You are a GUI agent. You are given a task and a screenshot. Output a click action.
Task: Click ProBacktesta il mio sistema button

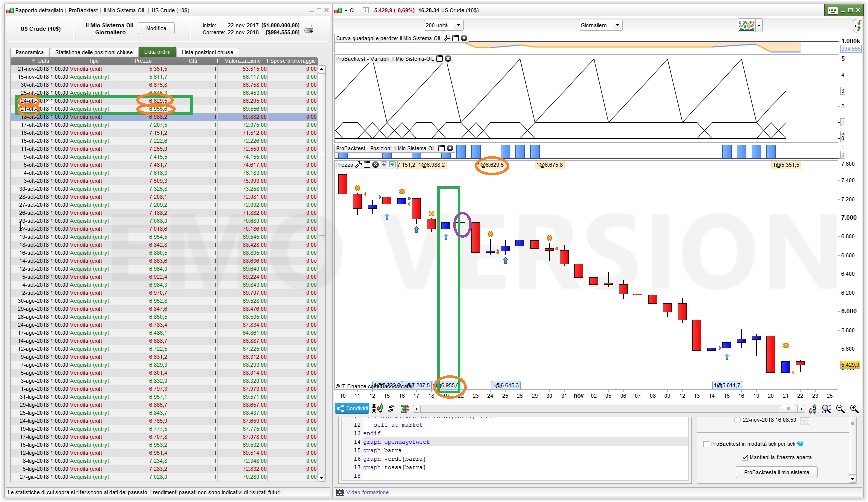coord(776,472)
